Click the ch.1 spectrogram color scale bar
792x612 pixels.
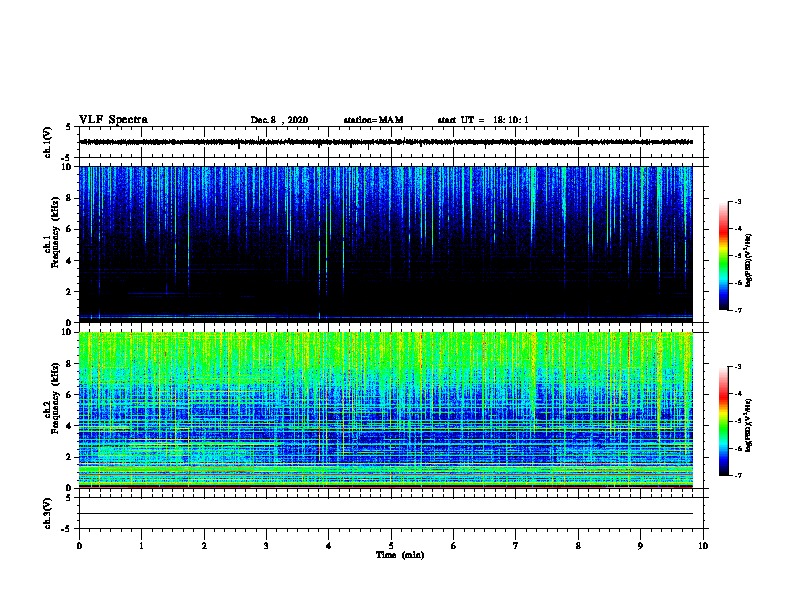click(723, 256)
